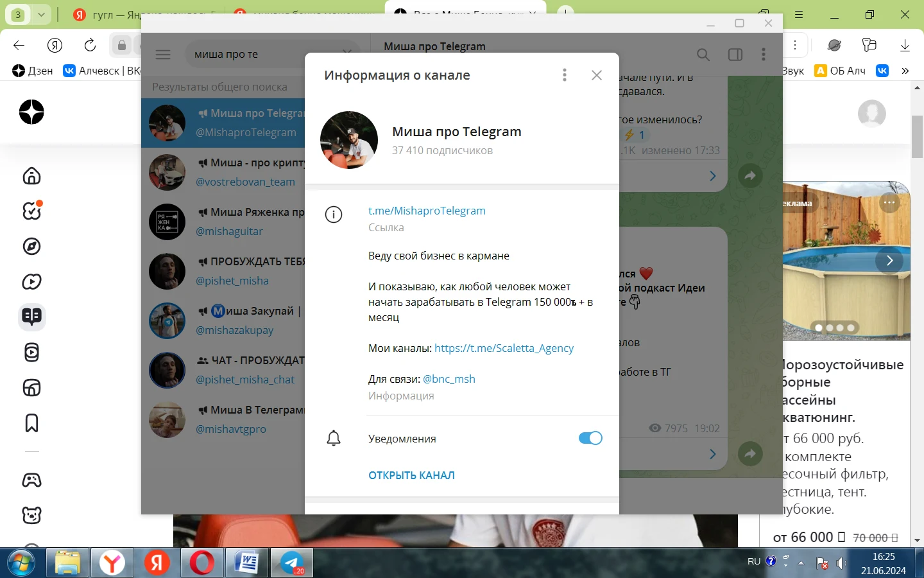
Task: Toggle the Telegram side panel icon
Action: [735, 55]
